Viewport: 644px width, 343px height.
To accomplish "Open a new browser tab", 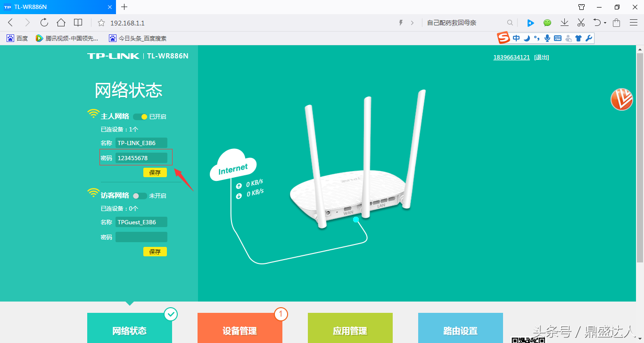I will click(x=124, y=7).
